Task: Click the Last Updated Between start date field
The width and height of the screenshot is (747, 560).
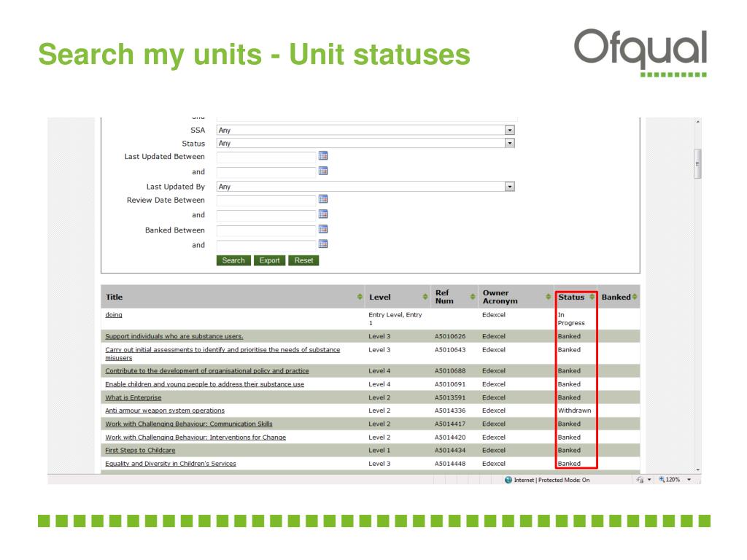Action: [x=266, y=157]
